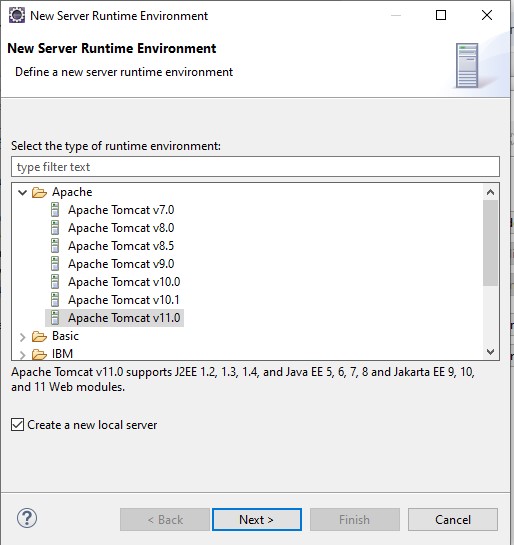Click the Cancel button
Image resolution: width=514 pixels, height=545 pixels.
453,520
